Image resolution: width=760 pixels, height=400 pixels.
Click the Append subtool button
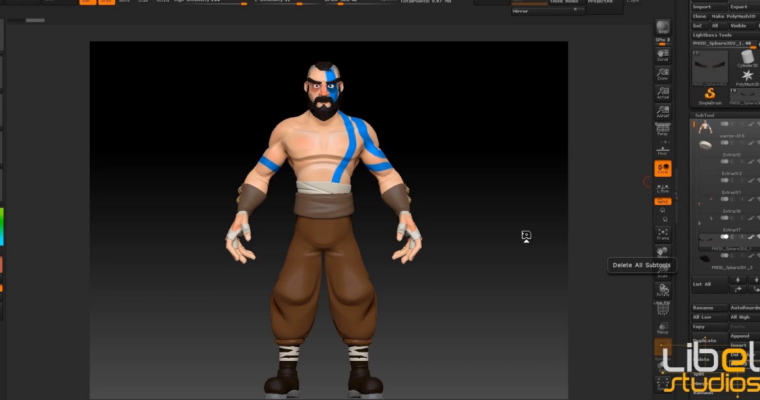[x=744, y=336]
